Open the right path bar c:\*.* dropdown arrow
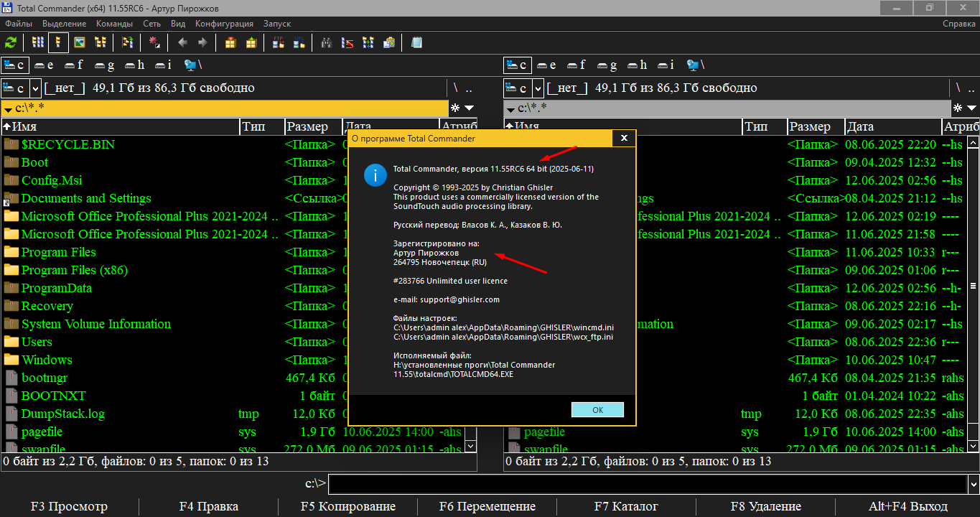Image resolution: width=980 pixels, height=517 pixels. click(x=510, y=109)
